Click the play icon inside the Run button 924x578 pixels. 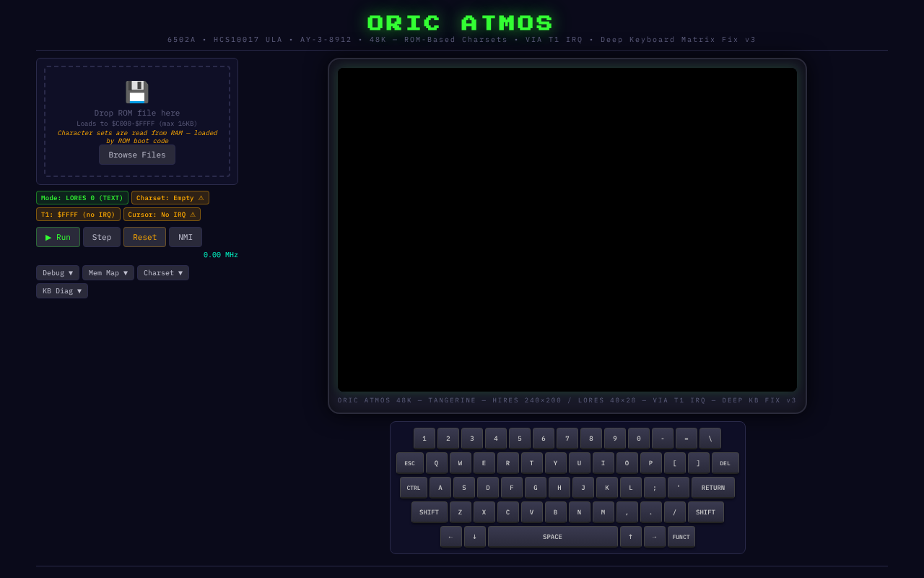pyautogui.click(x=48, y=236)
